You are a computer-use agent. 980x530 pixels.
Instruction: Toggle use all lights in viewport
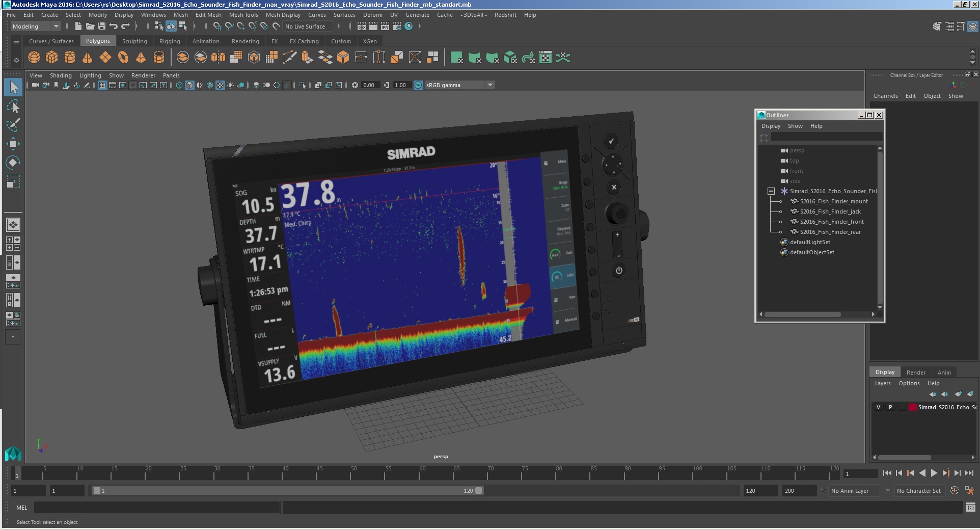(x=230, y=85)
